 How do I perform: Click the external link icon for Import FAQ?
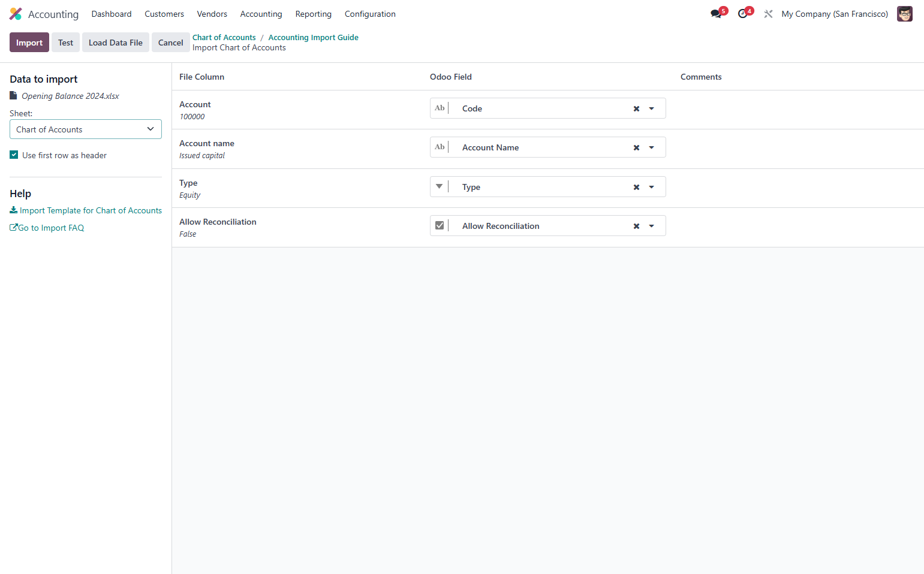(x=14, y=228)
